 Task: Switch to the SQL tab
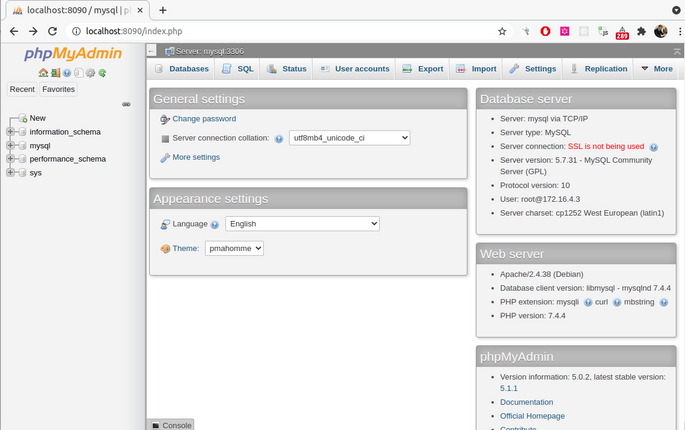coord(238,69)
